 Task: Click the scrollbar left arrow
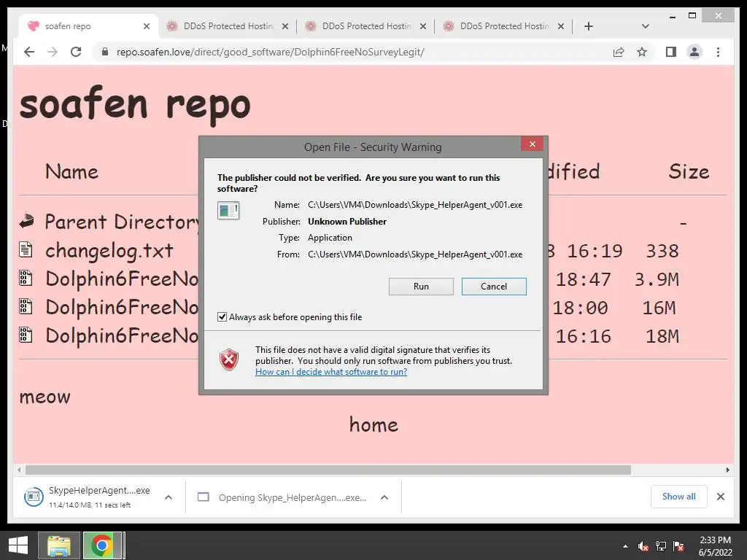click(x=18, y=470)
